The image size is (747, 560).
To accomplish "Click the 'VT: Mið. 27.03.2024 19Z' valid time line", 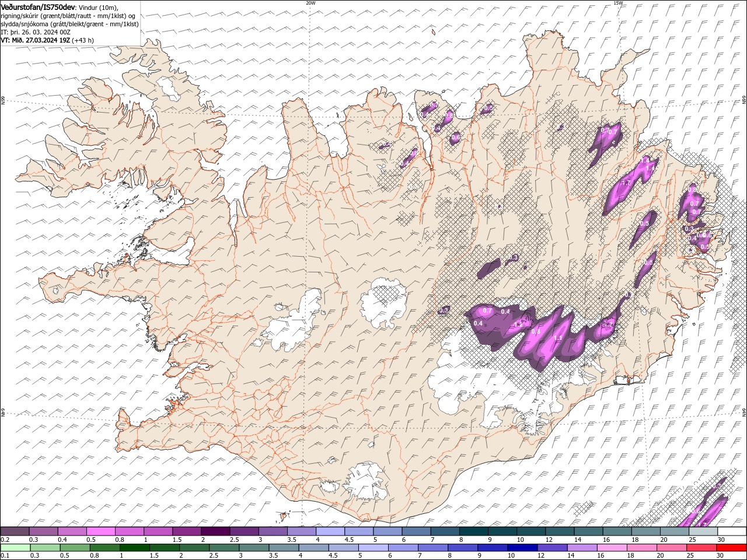I will [47, 40].
